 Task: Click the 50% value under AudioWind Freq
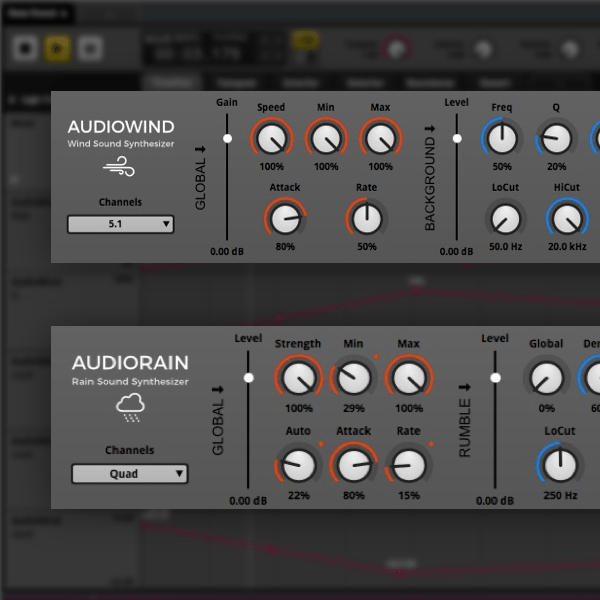(x=502, y=166)
